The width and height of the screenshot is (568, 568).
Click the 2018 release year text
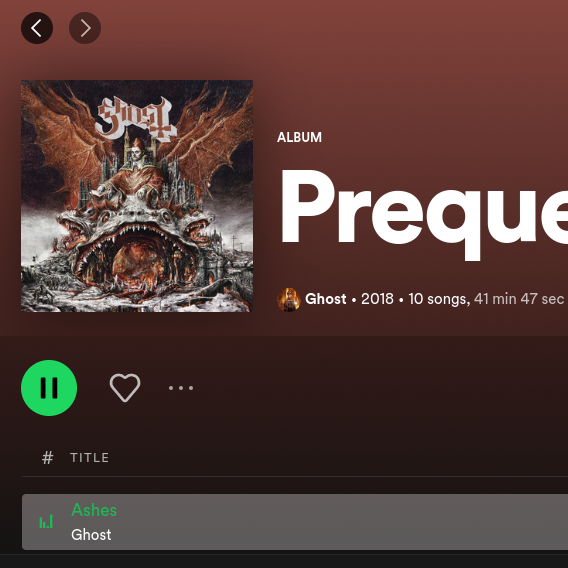[377, 299]
